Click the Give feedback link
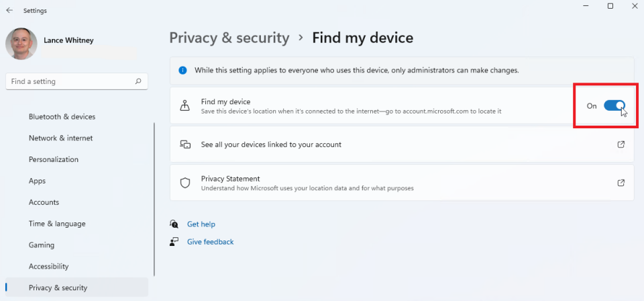 coord(211,242)
